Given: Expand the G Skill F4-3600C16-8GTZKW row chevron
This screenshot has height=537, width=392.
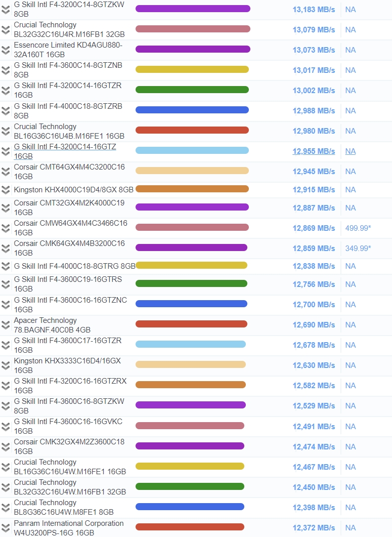Looking at the screenshot, I should (x=6, y=405).
